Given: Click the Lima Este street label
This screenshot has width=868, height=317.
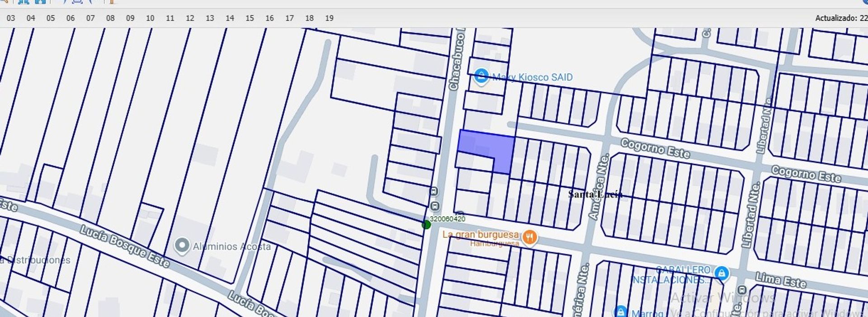Looking at the screenshot, I should point(781,280).
